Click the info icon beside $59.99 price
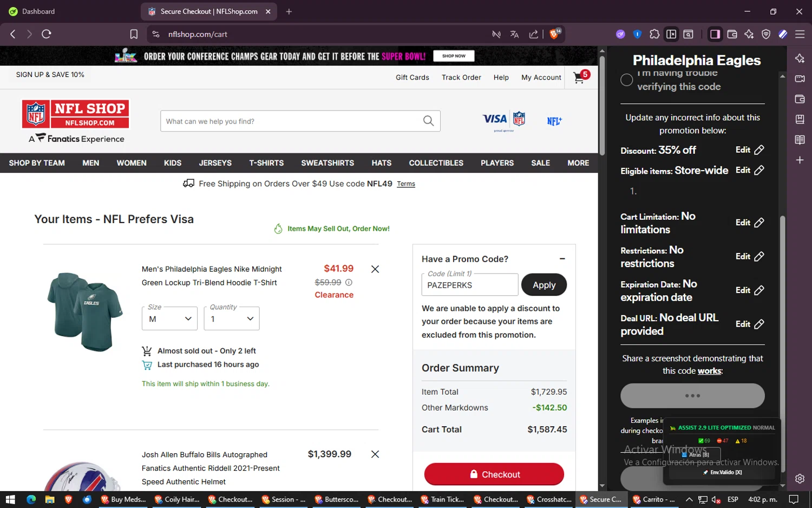This screenshot has width=812, height=508. pos(349,282)
